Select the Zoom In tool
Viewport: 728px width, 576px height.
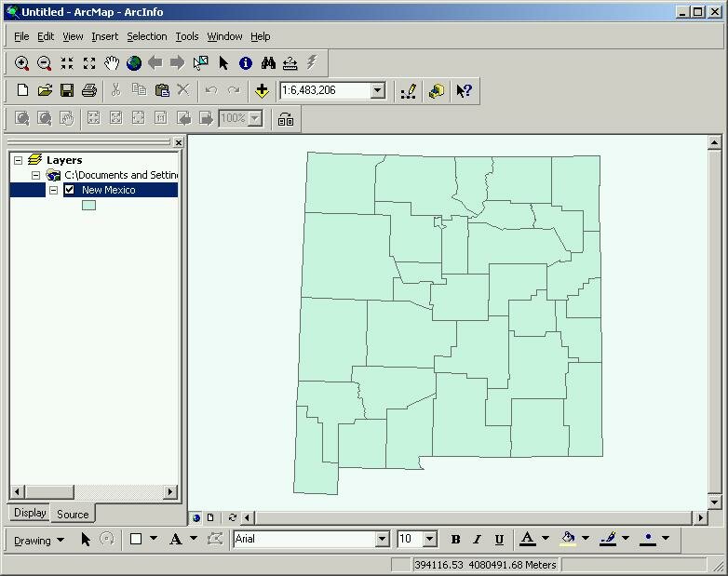tap(21, 63)
